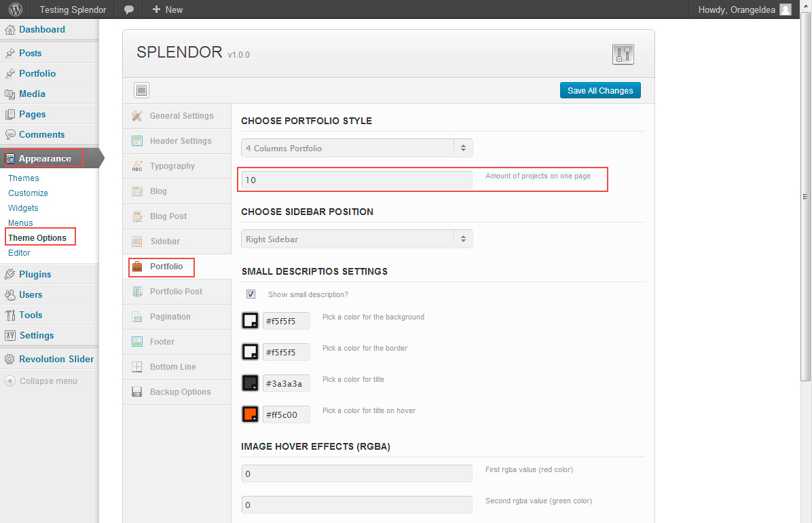Screen dimensions: 812x523
Task: Click the General Settings tools icon
Action: (136, 116)
